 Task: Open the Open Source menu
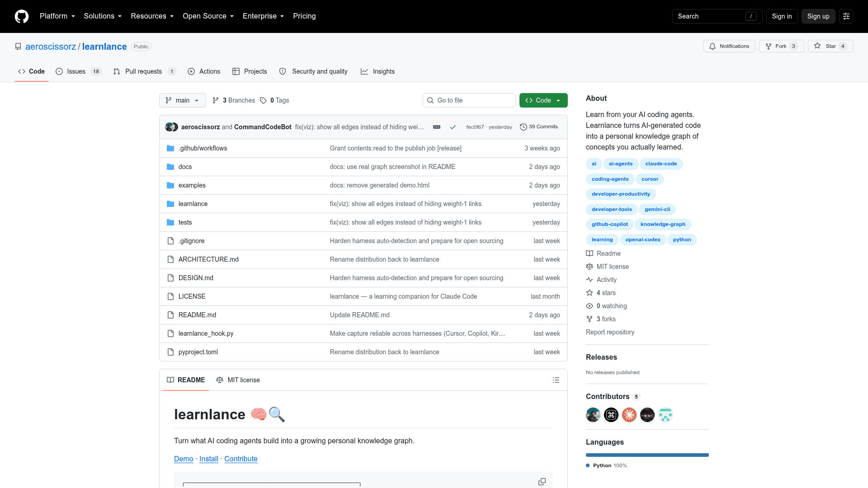(208, 16)
